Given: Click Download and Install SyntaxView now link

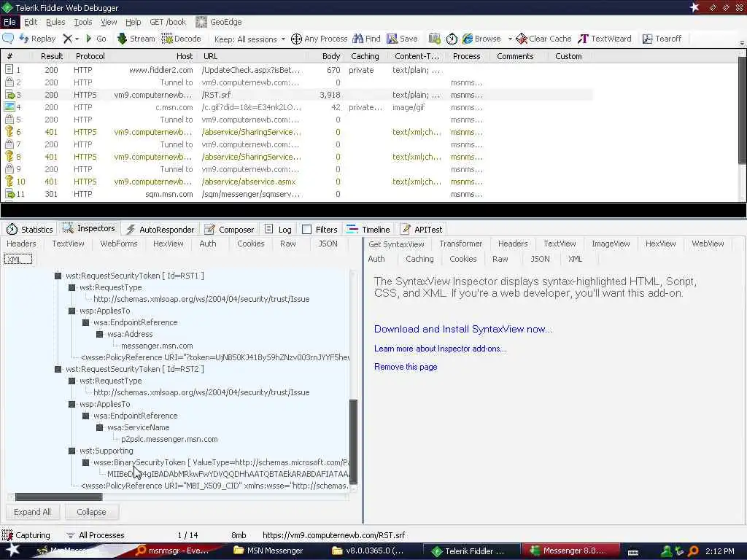Looking at the screenshot, I should [x=463, y=329].
